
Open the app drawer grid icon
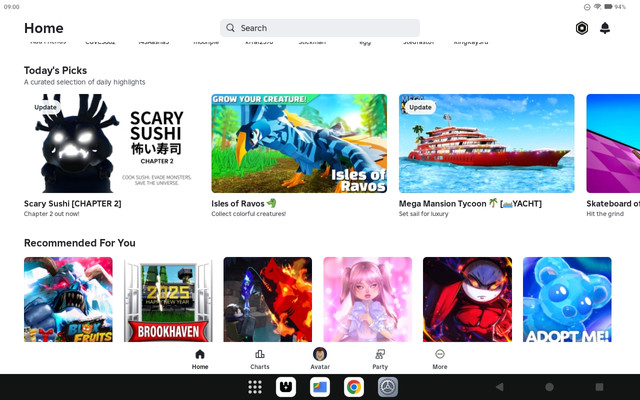pyautogui.click(x=255, y=387)
